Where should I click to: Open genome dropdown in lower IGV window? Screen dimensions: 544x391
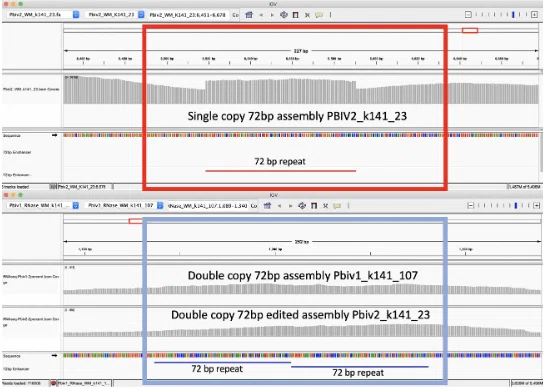(x=43, y=205)
